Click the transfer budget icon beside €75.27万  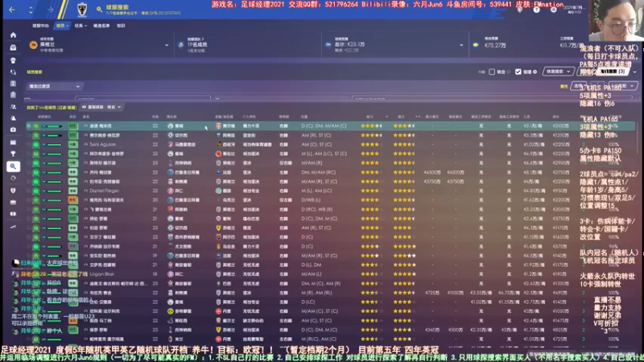point(476,45)
